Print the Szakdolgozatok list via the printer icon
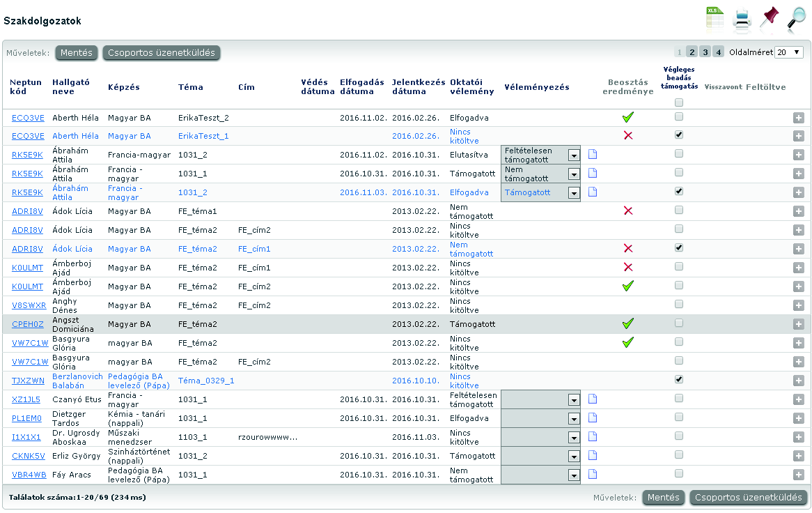Screen dimensions: 812x513 click(x=742, y=20)
